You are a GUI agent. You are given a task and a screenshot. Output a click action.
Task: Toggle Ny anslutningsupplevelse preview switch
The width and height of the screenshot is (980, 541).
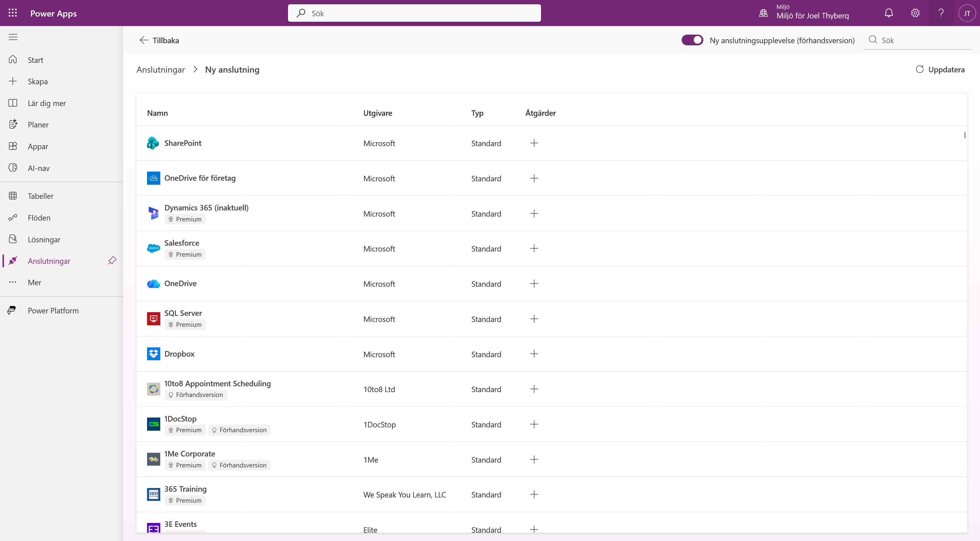click(692, 40)
